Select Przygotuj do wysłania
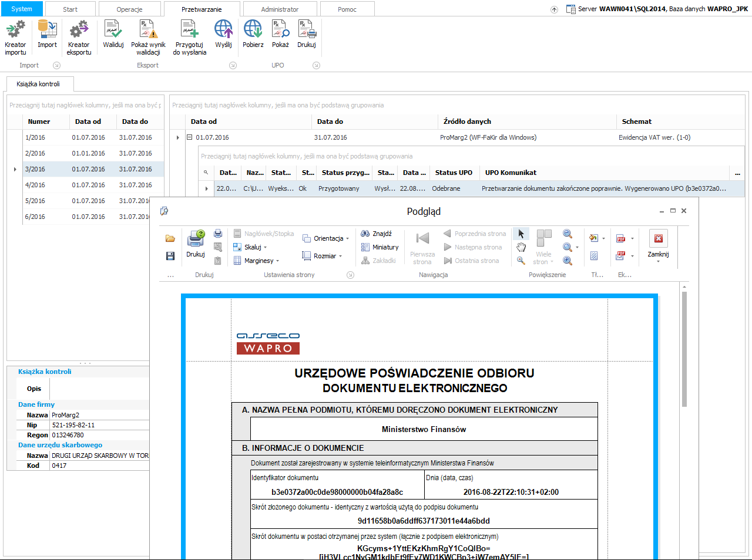752x560 pixels. click(189, 38)
